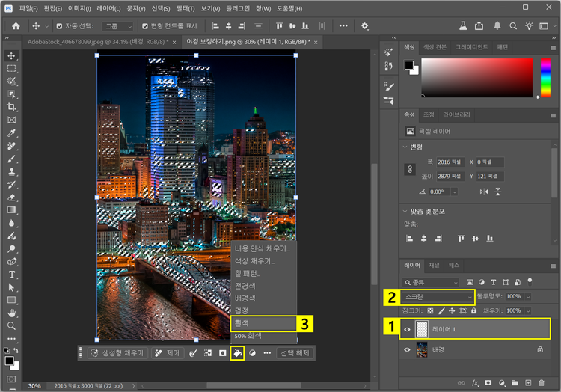The height and width of the screenshot is (392, 561).
Task: Select the Move tool in the toolbar
Action: coord(11,56)
